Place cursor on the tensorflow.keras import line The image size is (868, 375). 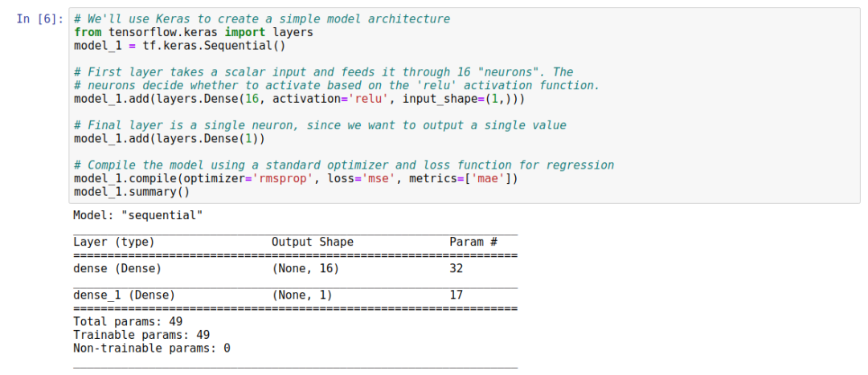tap(193, 32)
